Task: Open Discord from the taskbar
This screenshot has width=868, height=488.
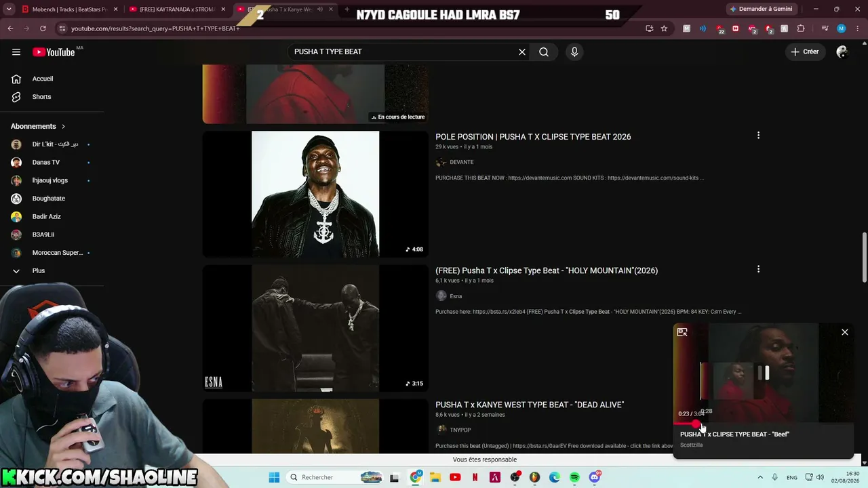Action: click(595, 477)
